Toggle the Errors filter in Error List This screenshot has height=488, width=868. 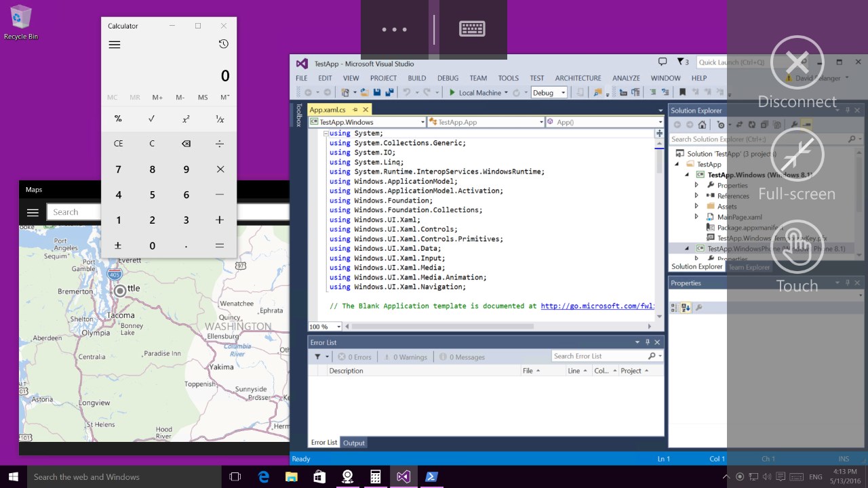[355, 357]
